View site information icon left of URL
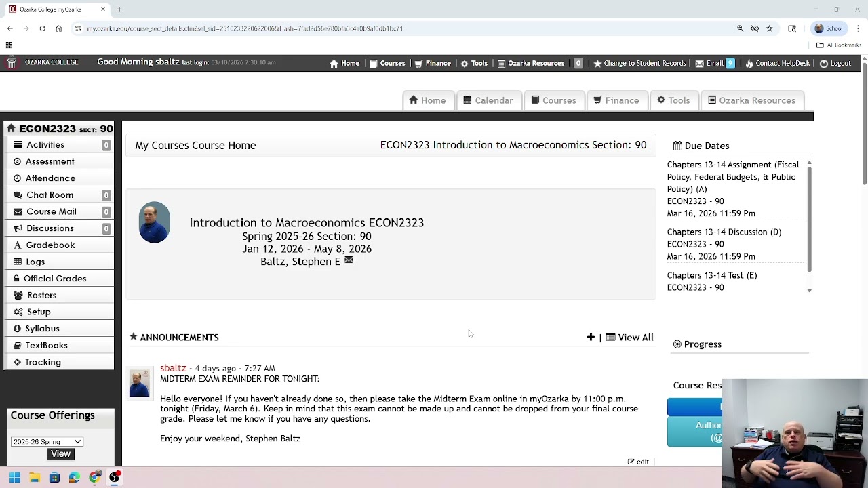This screenshot has height=488, width=868. pos(78,28)
